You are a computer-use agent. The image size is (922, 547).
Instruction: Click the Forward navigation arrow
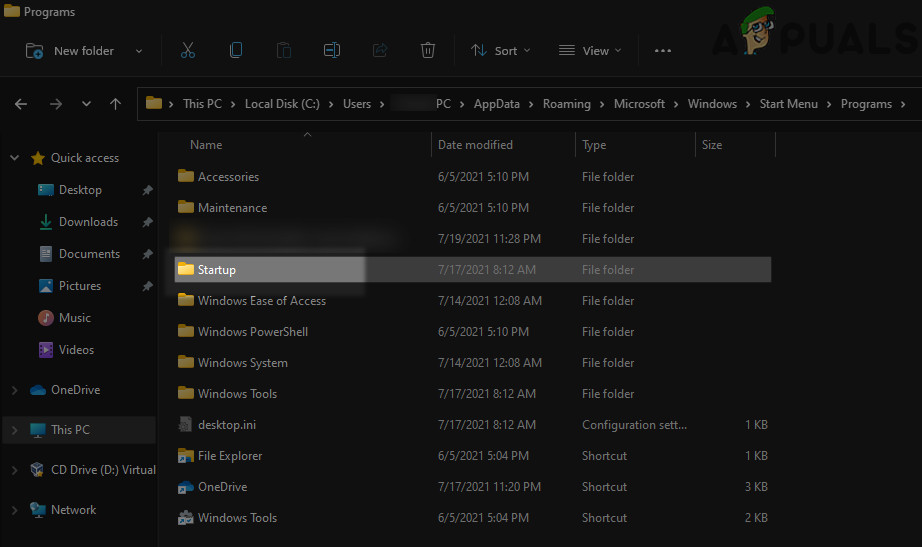click(56, 104)
